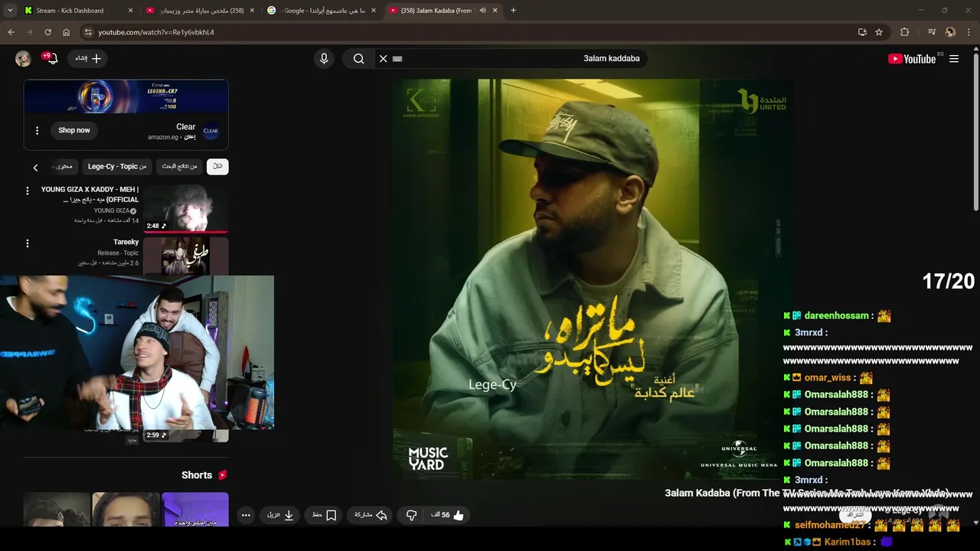Screen dimensions: 980x551
Task: View site information icon in address bar
Action: click(88, 32)
